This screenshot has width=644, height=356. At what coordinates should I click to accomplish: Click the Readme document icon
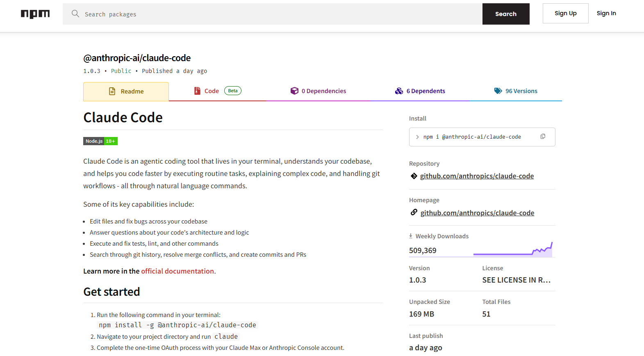click(x=112, y=91)
